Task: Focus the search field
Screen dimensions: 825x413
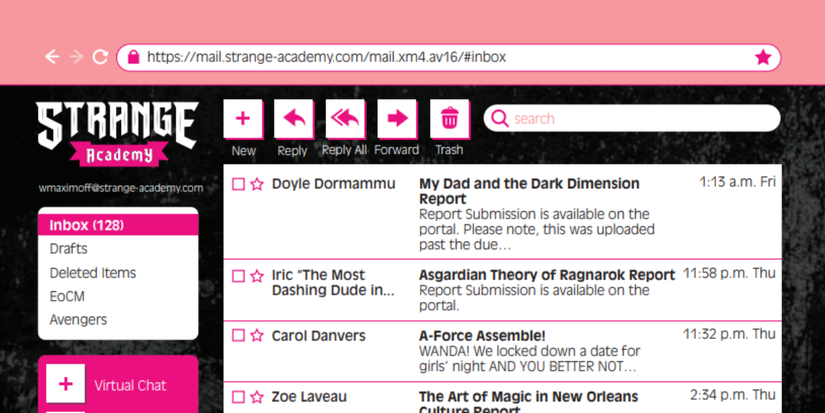Action: [631, 118]
